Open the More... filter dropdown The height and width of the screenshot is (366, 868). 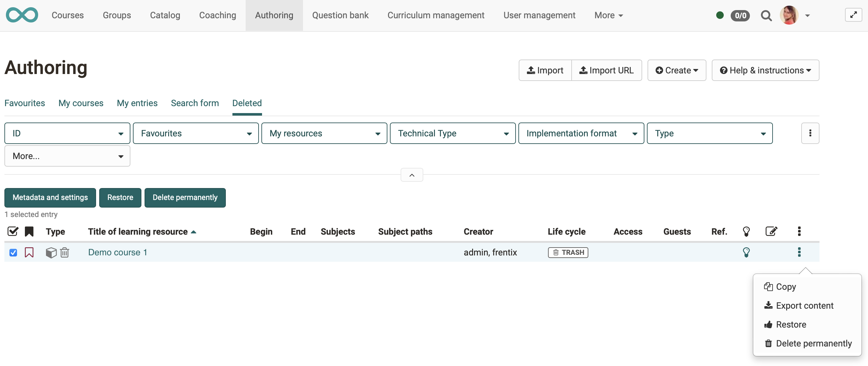(67, 156)
